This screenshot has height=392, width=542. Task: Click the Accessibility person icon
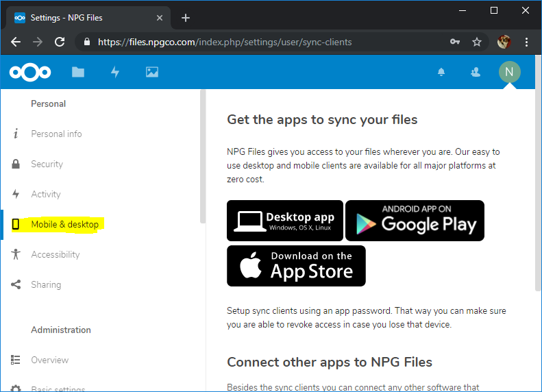(16, 254)
